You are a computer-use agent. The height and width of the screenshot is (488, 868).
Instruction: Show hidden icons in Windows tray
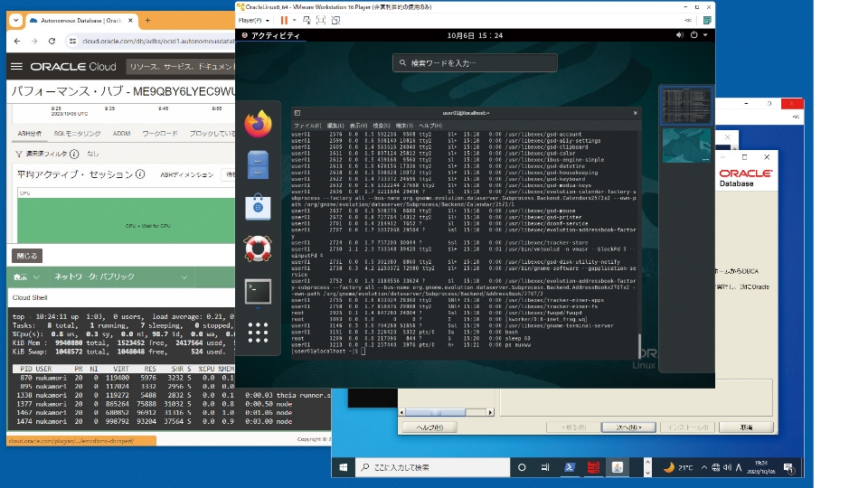click(703, 467)
